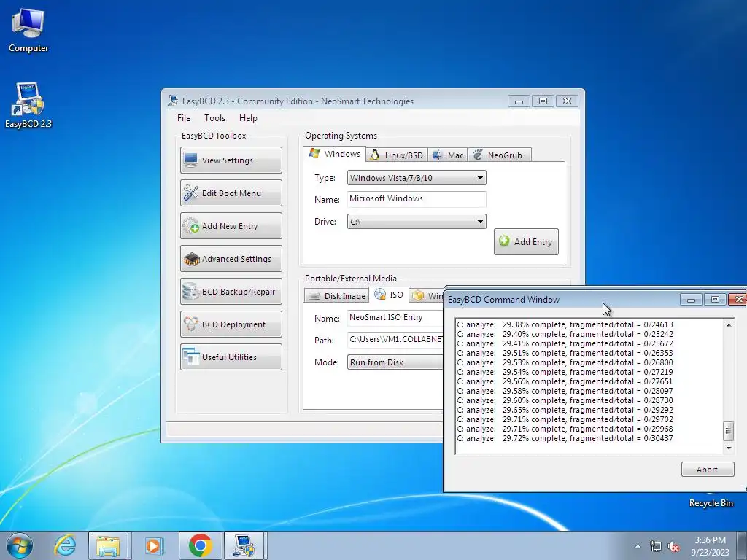Select the log line ending 0/24613
Screen dimensions: 747x560
tap(565, 324)
